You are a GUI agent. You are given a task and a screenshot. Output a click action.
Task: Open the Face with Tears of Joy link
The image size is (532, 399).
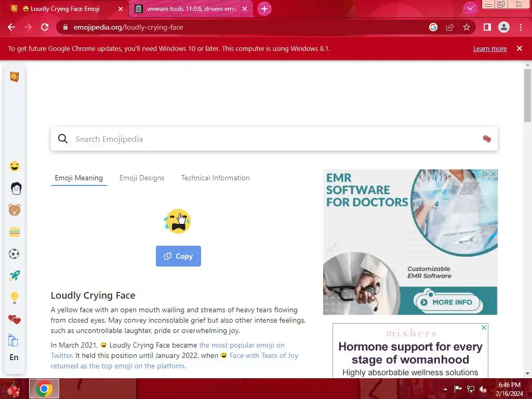tap(263, 355)
